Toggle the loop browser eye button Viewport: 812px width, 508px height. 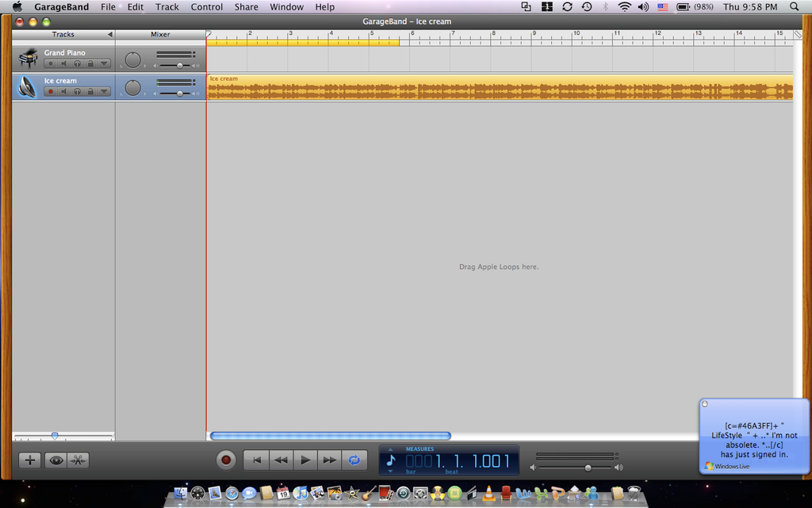coord(56,460)
